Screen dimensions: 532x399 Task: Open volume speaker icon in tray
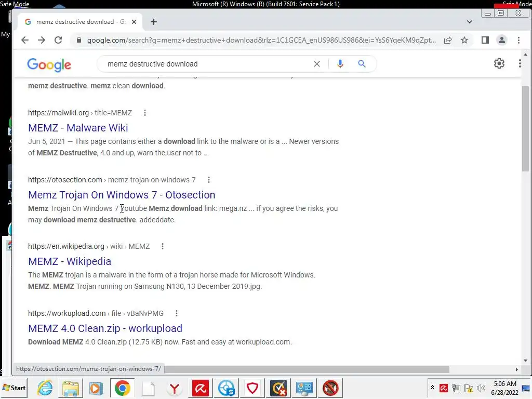[481, 388]
